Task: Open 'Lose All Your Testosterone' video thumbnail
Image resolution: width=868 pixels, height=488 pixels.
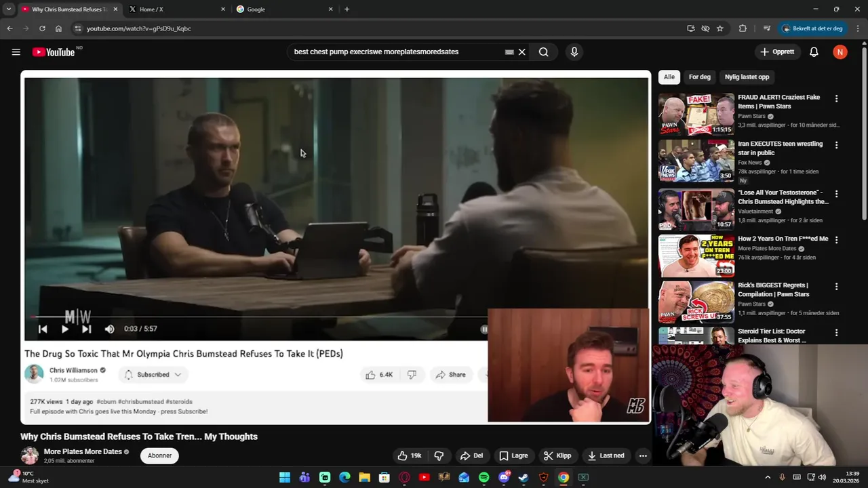Action: [x=696, y=209]
